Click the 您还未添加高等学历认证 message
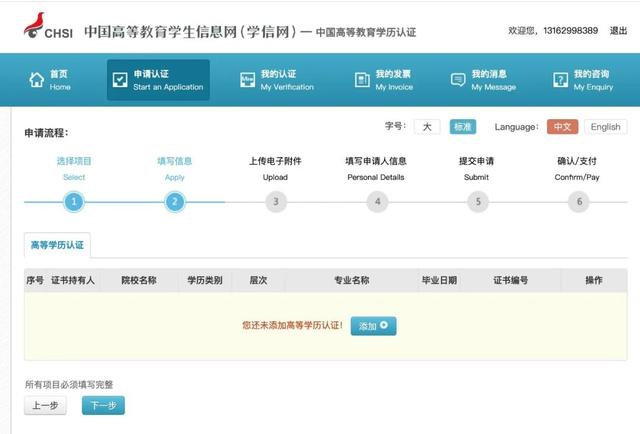The image size is (640, 434). click(x=292, y=325)
